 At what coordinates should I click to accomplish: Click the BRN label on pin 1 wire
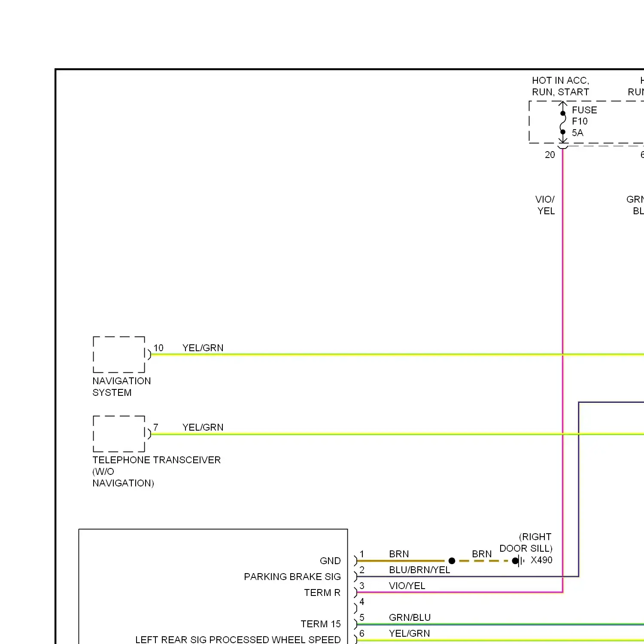[399, 554]
